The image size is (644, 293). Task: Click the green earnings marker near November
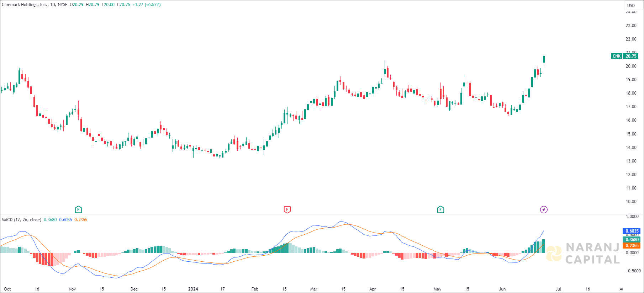click(78, 209)
